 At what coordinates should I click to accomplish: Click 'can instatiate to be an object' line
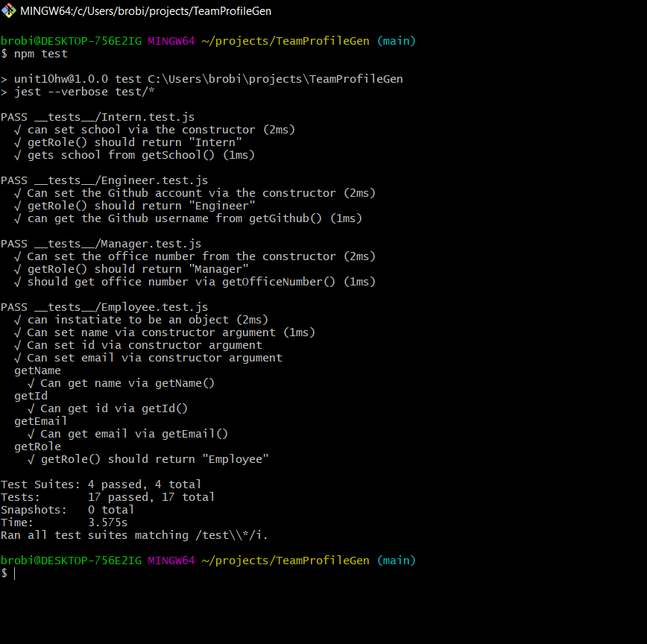(x=141, y=321)
